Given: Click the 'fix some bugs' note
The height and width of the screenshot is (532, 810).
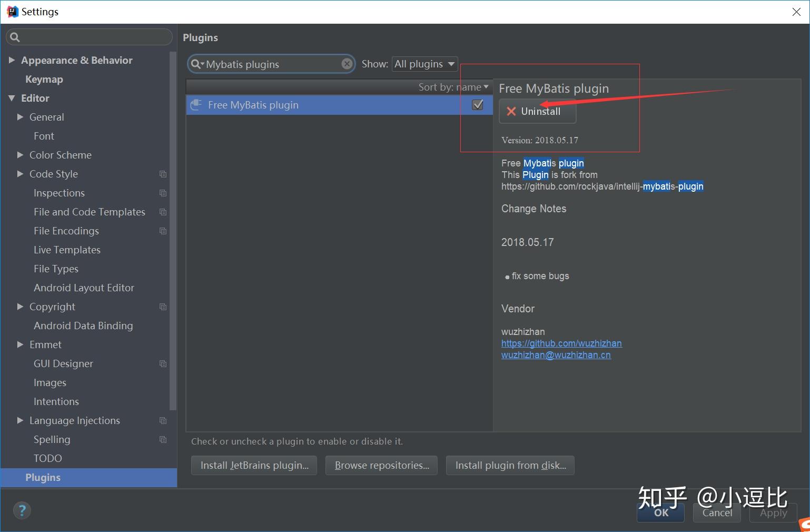Looking at the screenshot, I should [x=540, y=276].
